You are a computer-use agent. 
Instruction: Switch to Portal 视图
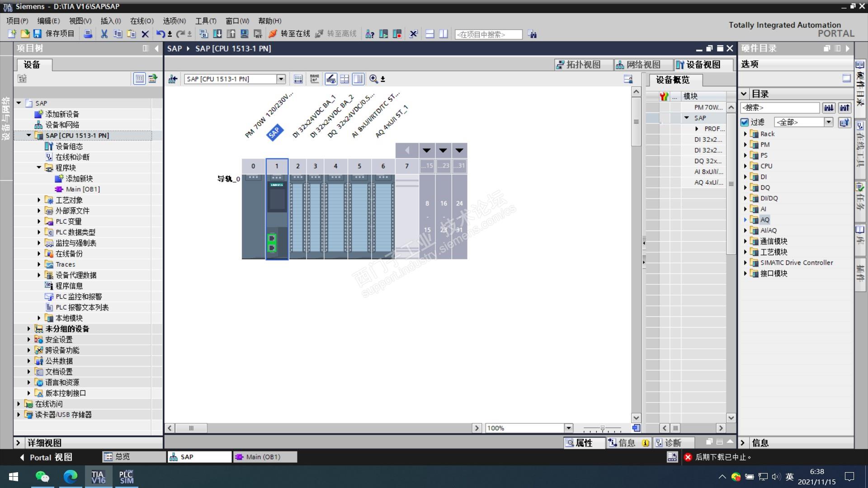(x=45, y=457)
